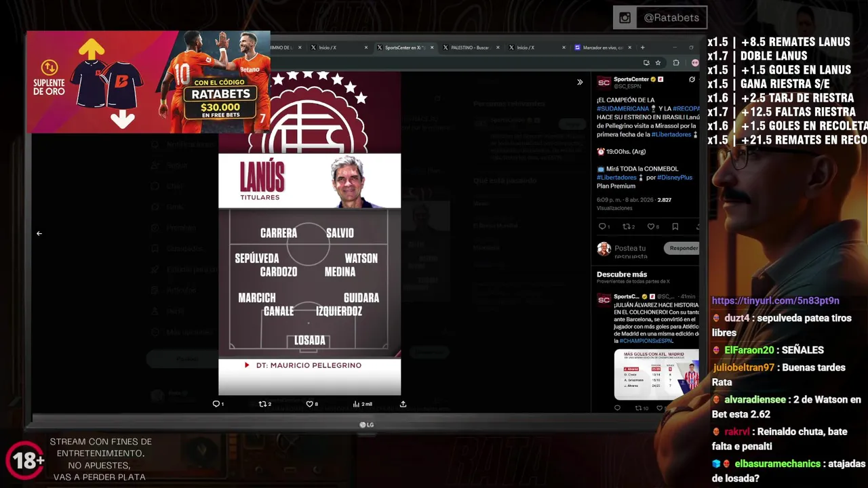The image size is (868, 488).
Task: Close the PALESTINO browser tab
Action: pos(498,47)
